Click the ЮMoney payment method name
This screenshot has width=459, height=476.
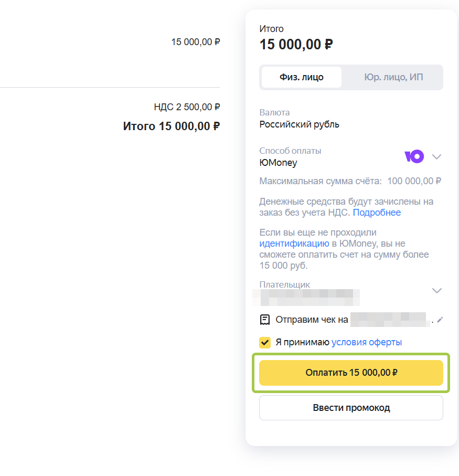point(278,163)
